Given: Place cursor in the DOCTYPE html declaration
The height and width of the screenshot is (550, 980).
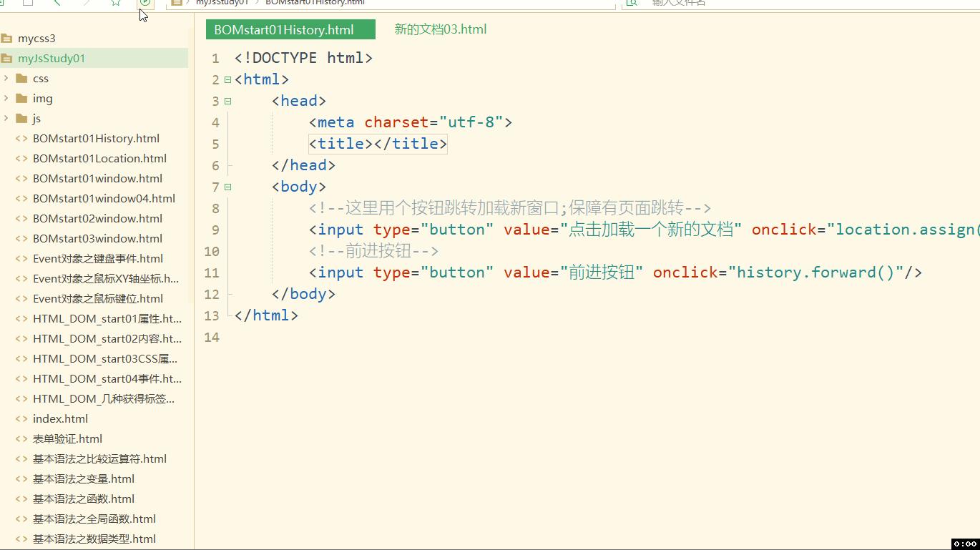Looking at the screenshot, I should point(303,58).
